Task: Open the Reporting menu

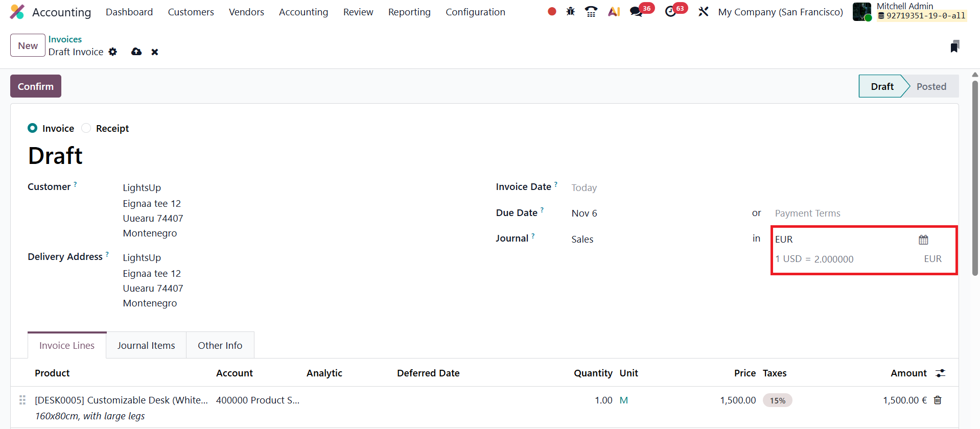Action: [x=409, y=12]
